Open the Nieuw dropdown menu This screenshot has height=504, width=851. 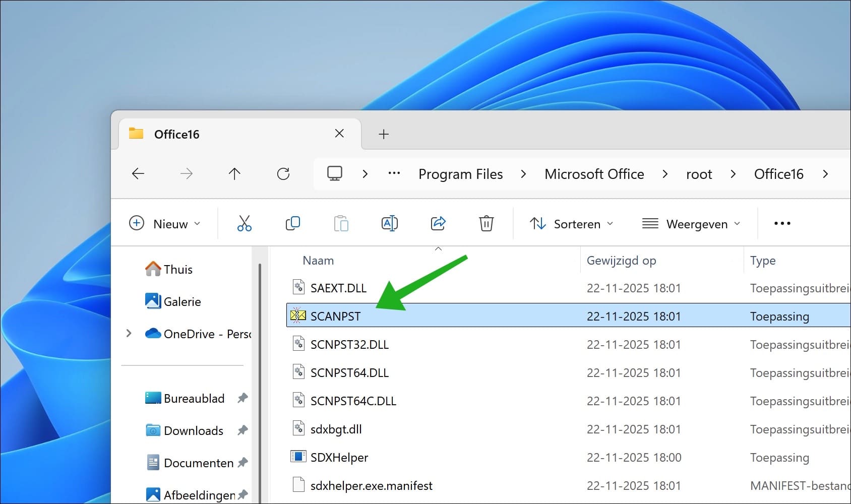(x=166, y=223)
